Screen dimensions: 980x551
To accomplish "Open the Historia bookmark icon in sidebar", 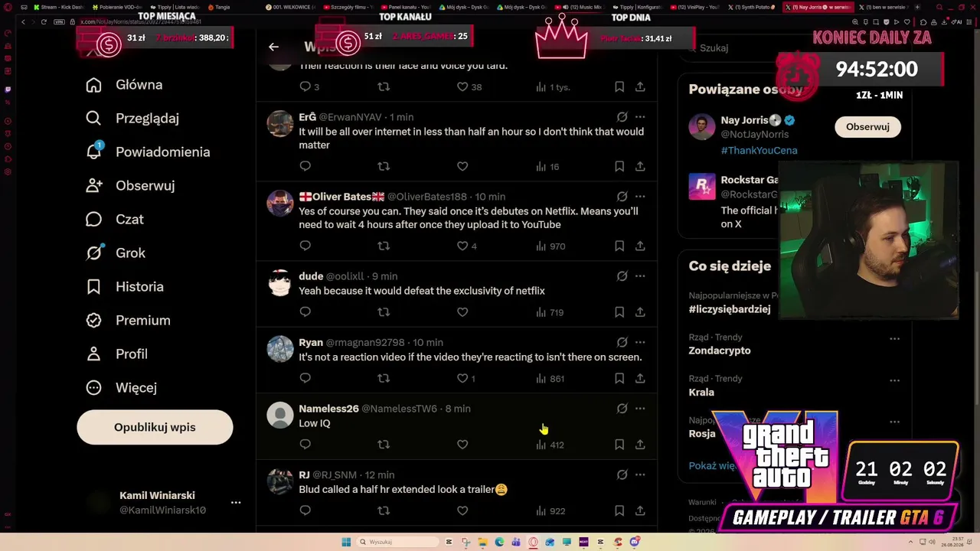I will [93, 287].
